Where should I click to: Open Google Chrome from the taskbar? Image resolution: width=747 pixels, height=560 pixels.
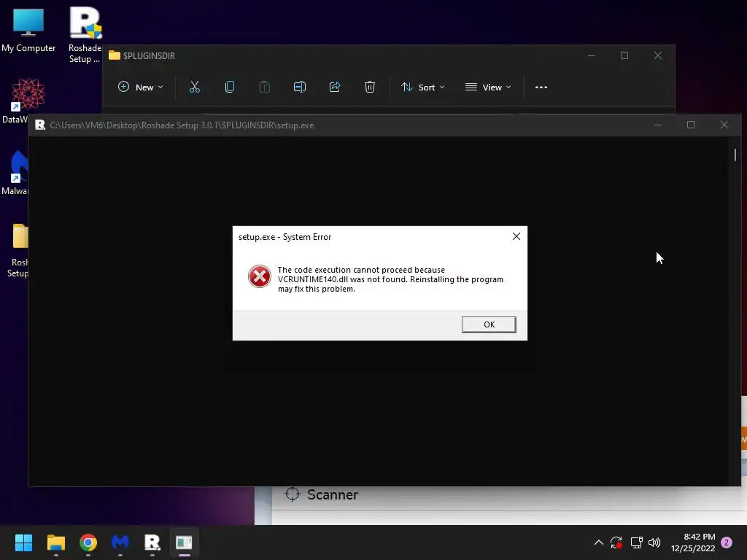(88, 542)
